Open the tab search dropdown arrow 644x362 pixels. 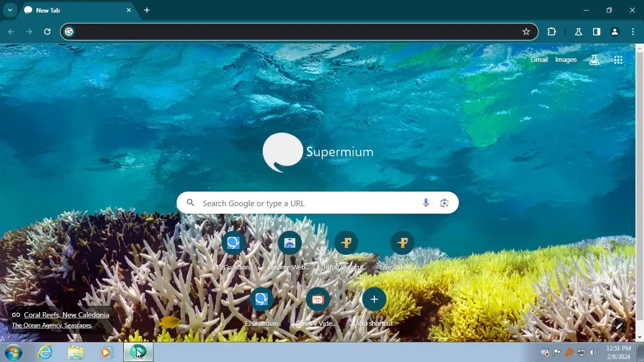click(10, 10)
